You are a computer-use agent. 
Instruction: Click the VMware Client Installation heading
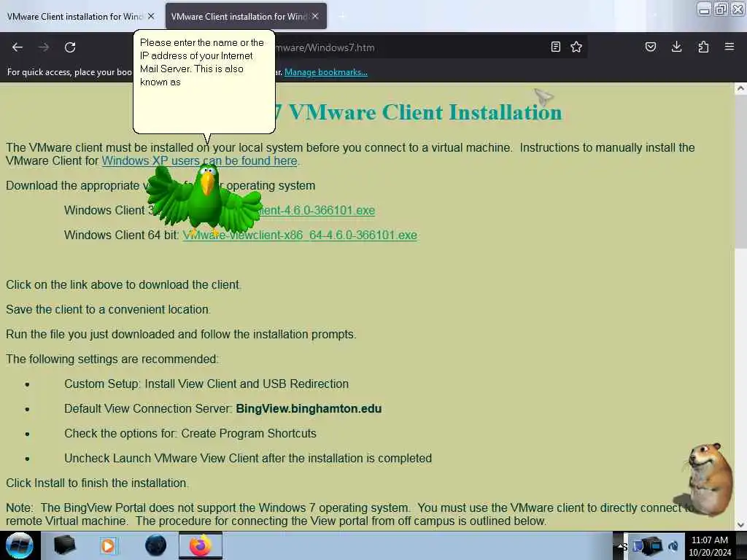418,112
